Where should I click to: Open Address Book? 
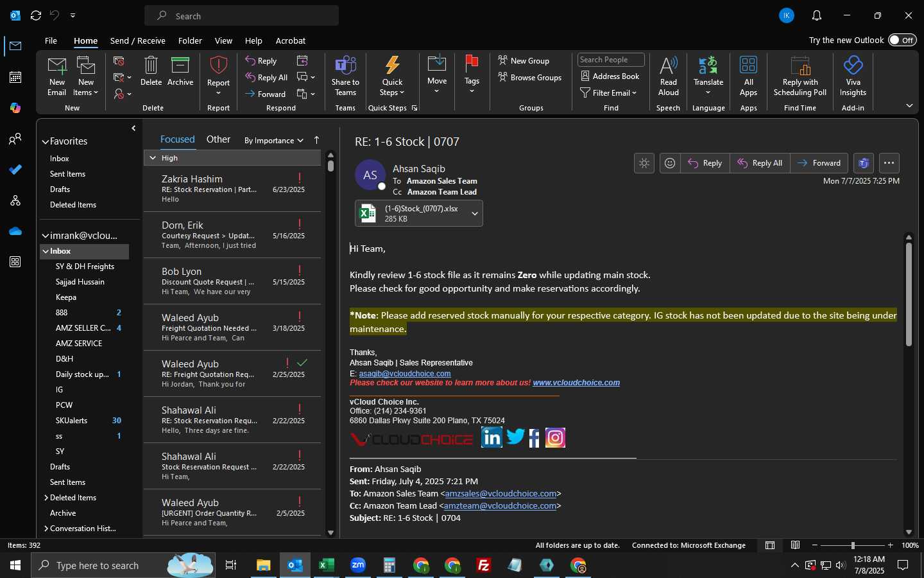point(610,76)
